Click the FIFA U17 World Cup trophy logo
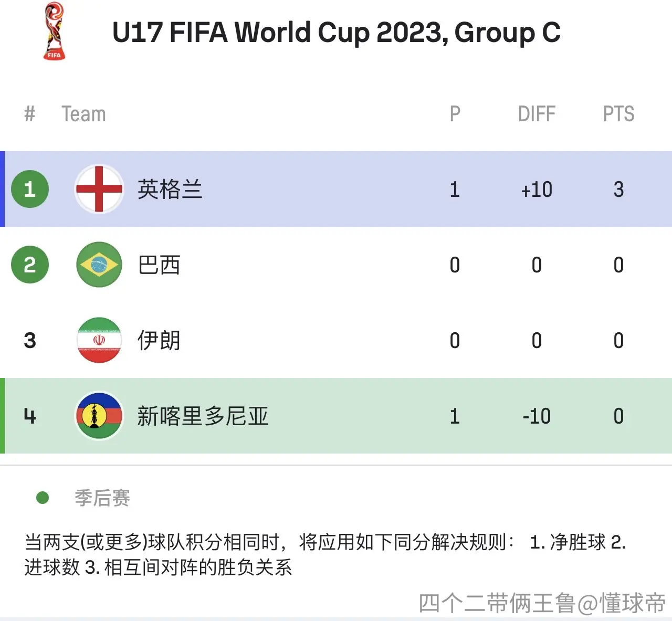Image resolution: width=672 pixels, height=621 pixels. (54, 31)
